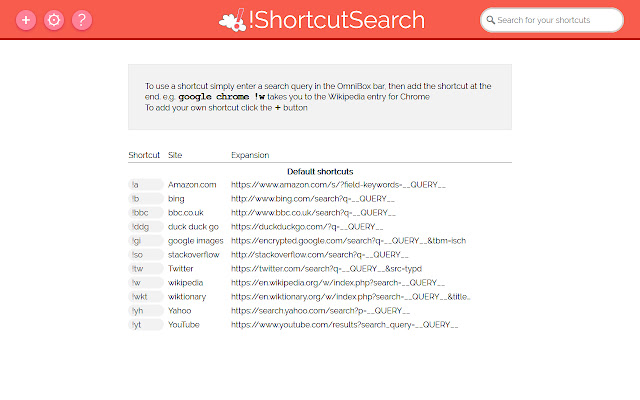Click the plus add shortcut button

tap(26, 20)
